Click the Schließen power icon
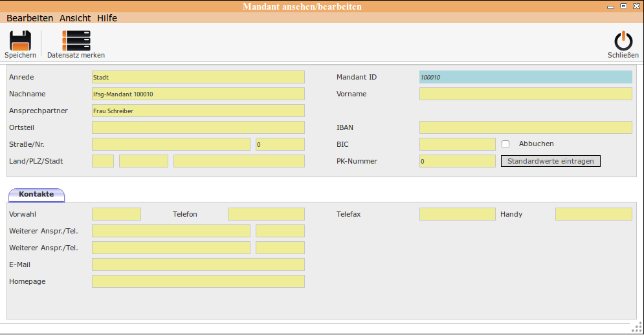This screenshot has height=335, width=644. (623, 41)
